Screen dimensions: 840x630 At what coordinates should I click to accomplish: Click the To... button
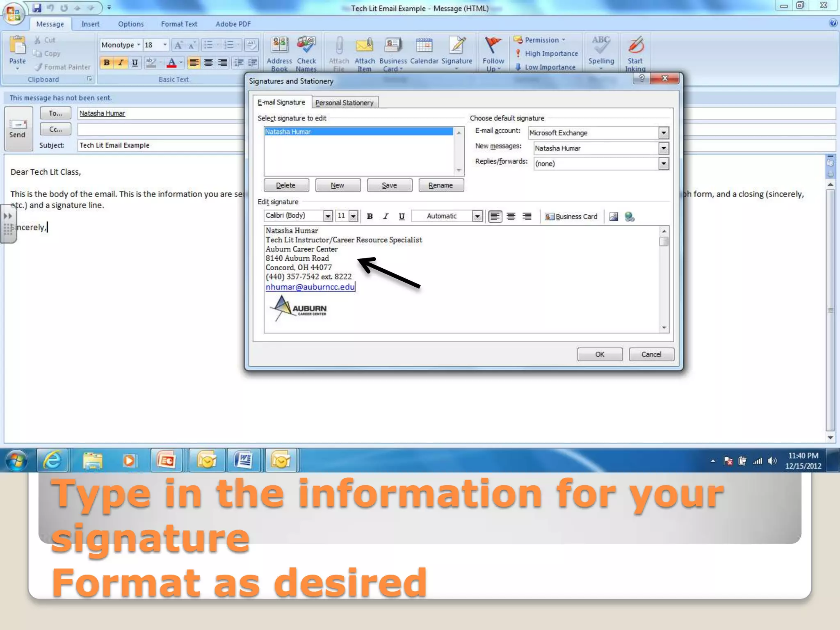click(x=55, y=113)
